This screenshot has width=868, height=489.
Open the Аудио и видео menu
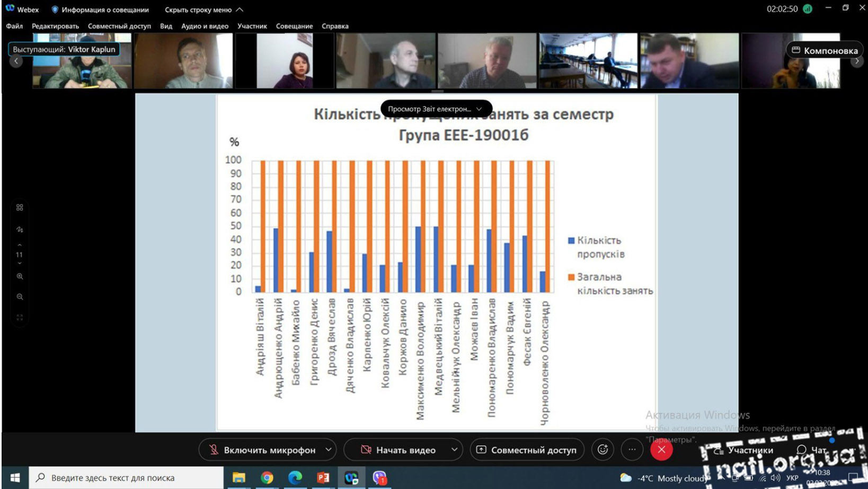tap(205, 26)
